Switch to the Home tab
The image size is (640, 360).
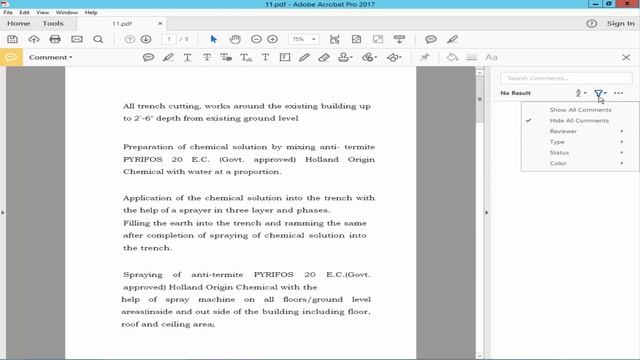(18, 24)
